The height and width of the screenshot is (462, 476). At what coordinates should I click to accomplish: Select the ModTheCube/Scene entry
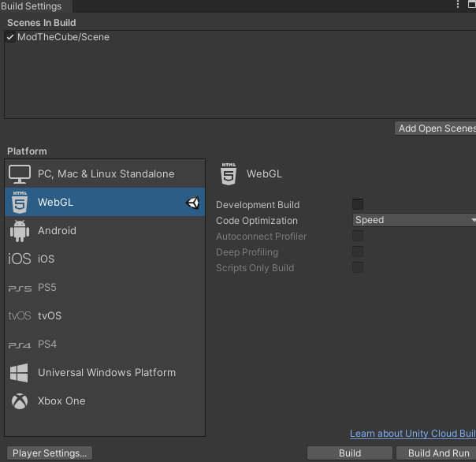63,37
